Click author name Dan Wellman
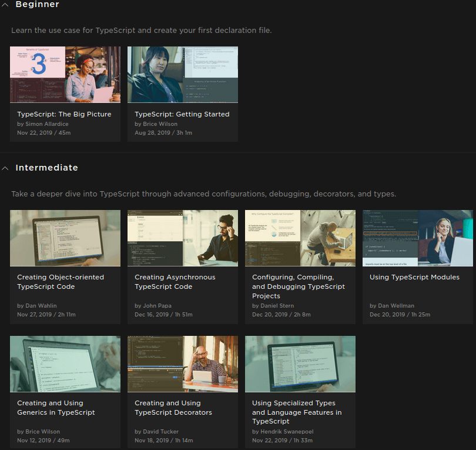Screen dimensions: 476x450 coord(396,306)
